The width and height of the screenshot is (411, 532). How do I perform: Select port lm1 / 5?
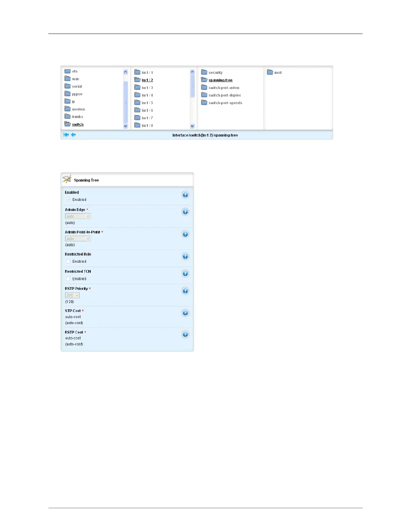coord(144,103)
